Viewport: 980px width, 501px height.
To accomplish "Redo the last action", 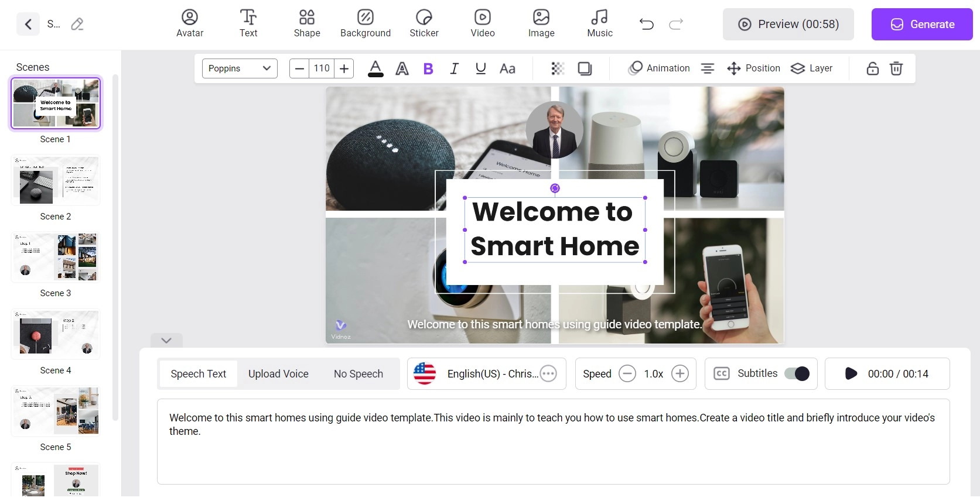I will [676, 24].
